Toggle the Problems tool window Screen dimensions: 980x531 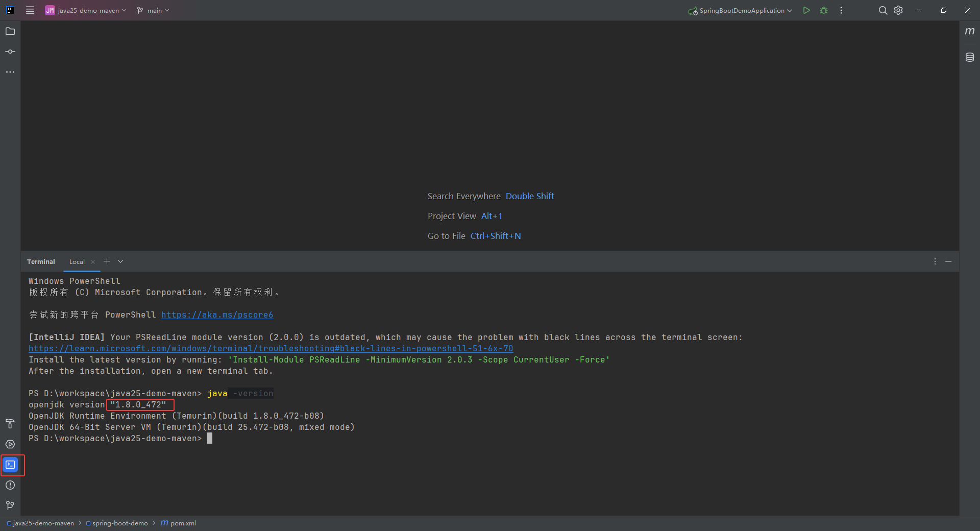pos(10,486)
